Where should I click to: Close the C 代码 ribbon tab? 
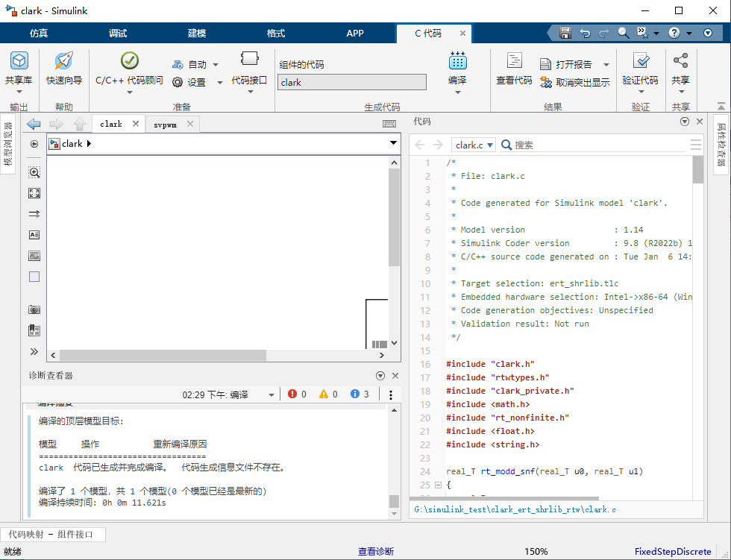462,33
